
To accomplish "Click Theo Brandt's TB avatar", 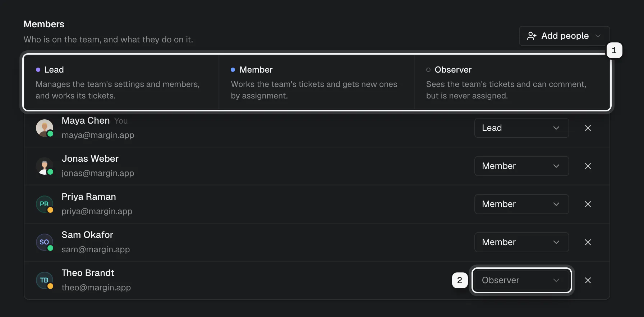I will [x=45, y=280].
